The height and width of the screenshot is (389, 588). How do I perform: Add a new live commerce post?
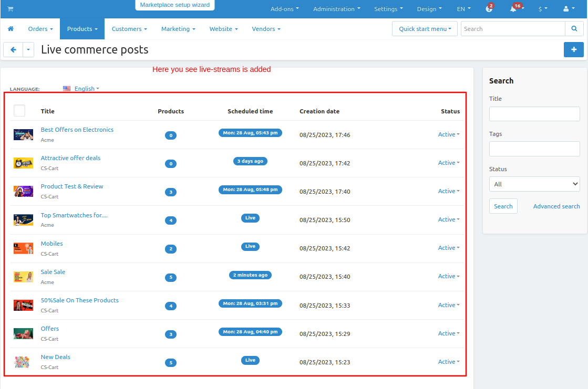[x=573, y=50]
